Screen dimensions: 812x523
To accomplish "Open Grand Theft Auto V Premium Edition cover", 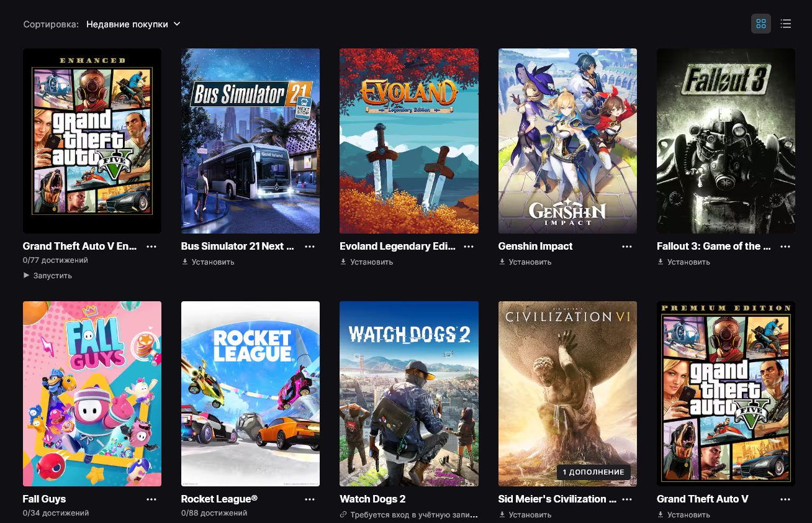I will (726, 394).
